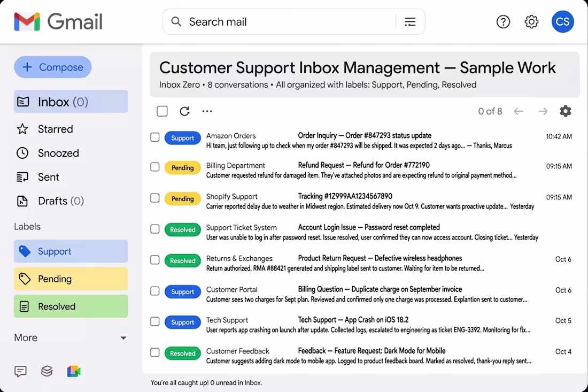Open the three-dot more options menu
Viewport: 588px width, 392px height.
(207, 111)
